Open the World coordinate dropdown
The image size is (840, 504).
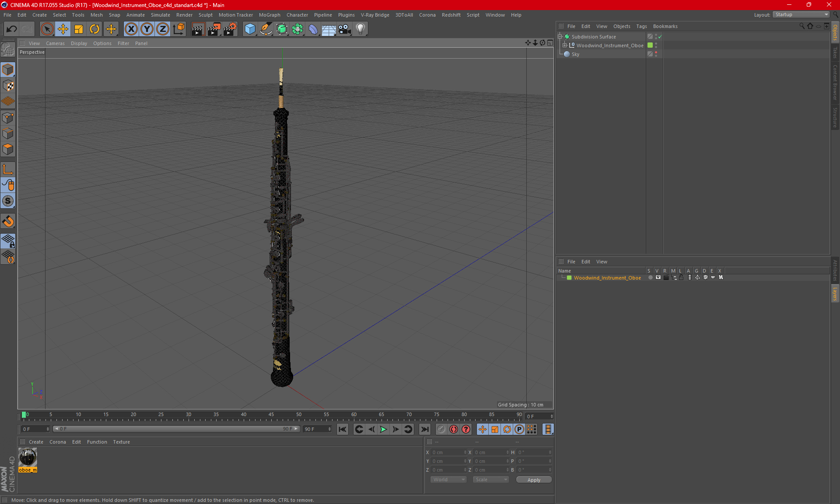(x=448, y=479)
